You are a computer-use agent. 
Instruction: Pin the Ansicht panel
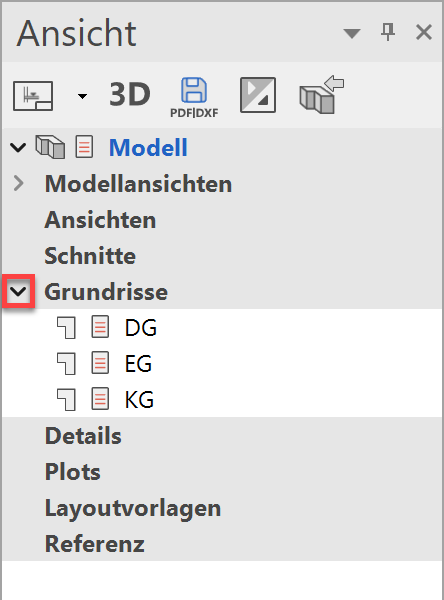[388, 32]
